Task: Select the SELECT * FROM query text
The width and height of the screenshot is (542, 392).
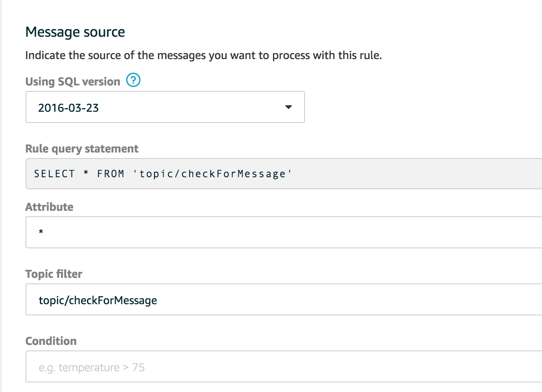Action: point(162,173)
